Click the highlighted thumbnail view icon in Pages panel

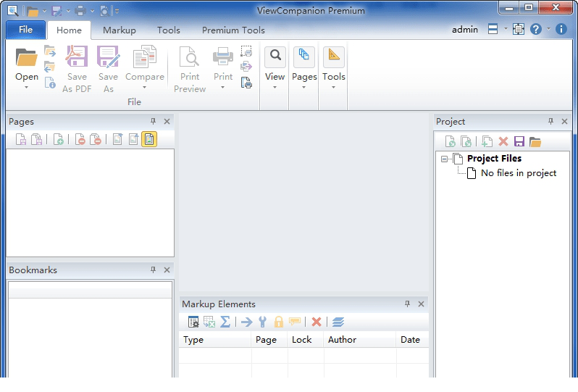coord(149,139)
